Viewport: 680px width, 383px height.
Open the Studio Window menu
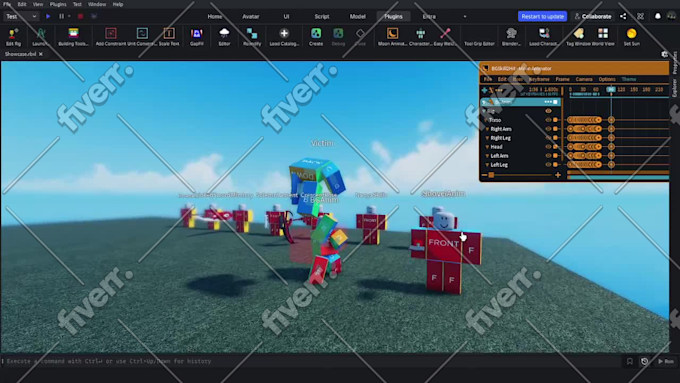(x=97, y=4)
